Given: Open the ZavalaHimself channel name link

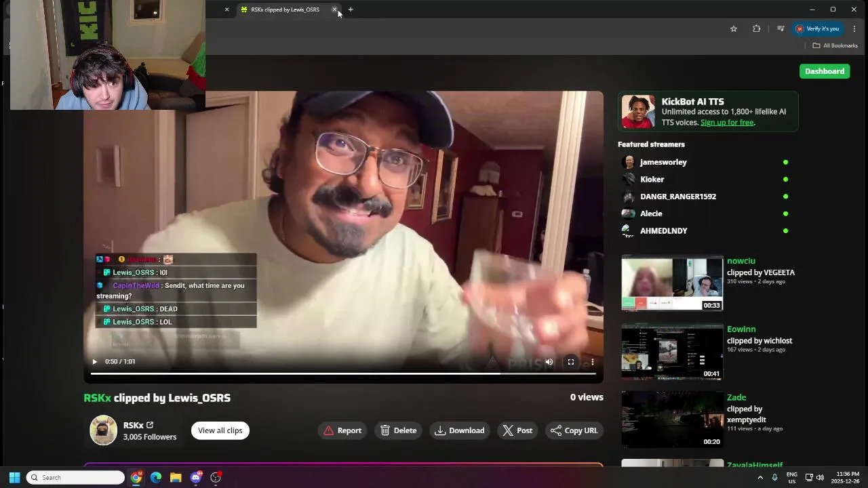Looking at the screenshot, I should click(x=755, y=465).
